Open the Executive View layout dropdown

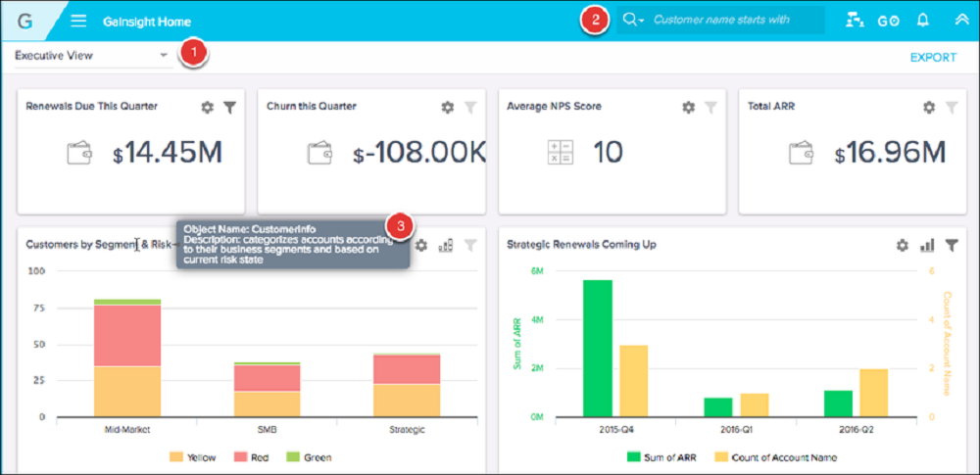tap(92, 56)
